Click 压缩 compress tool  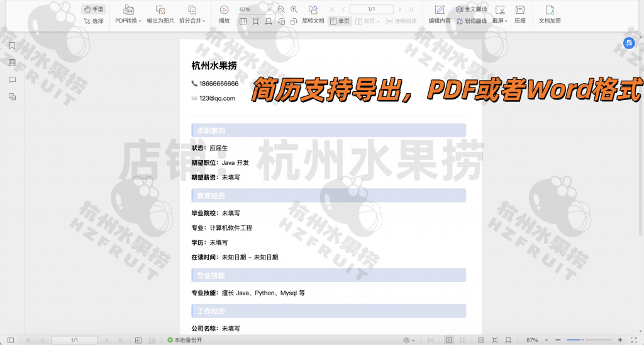[520, 14]
